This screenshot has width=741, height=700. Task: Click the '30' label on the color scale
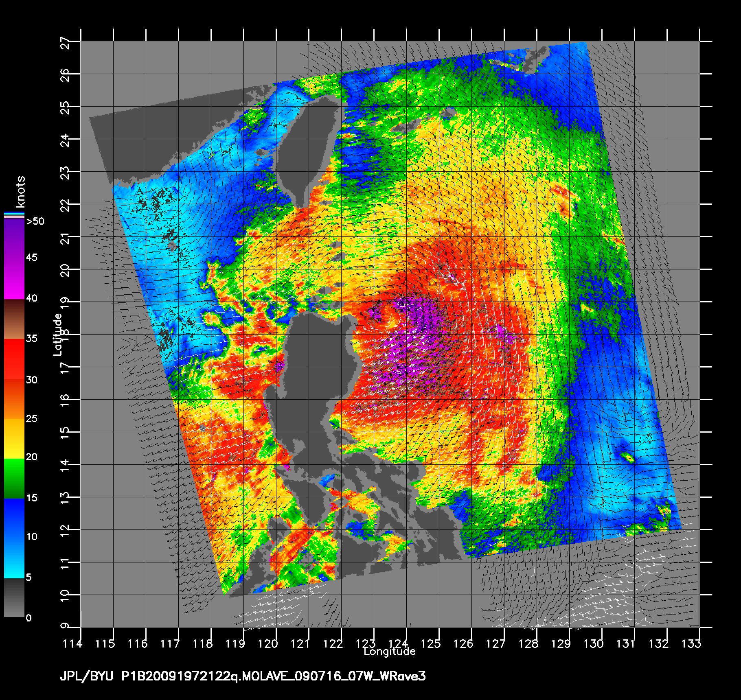[32, 380]
